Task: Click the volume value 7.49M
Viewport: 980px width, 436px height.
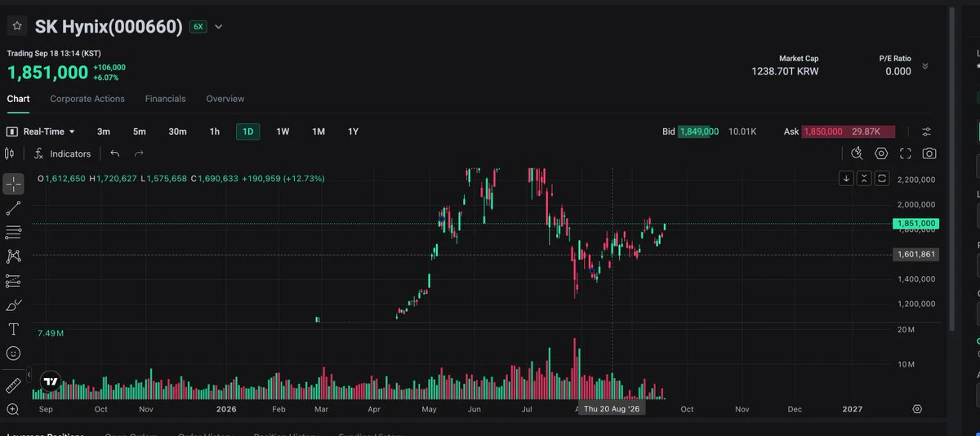Action: point(51,333)
